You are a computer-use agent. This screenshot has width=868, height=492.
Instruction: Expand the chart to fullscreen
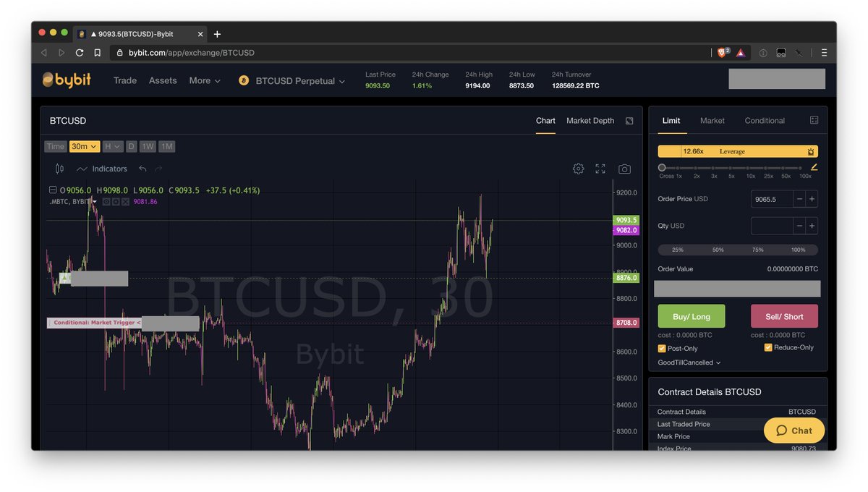pos(600,169)
